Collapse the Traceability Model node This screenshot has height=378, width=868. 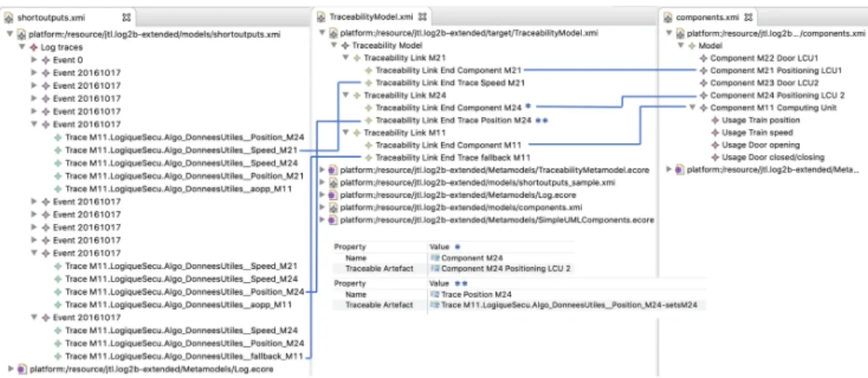tap(334, 45)
